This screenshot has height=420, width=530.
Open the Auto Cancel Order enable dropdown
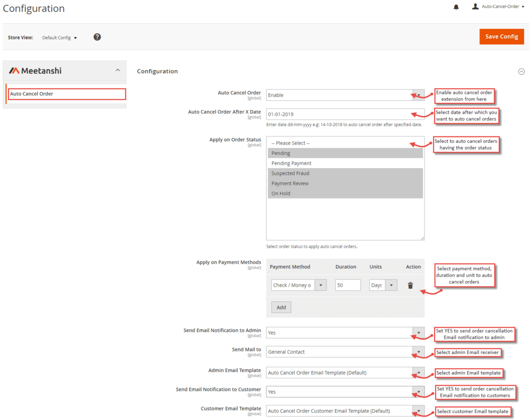[345, 95]
